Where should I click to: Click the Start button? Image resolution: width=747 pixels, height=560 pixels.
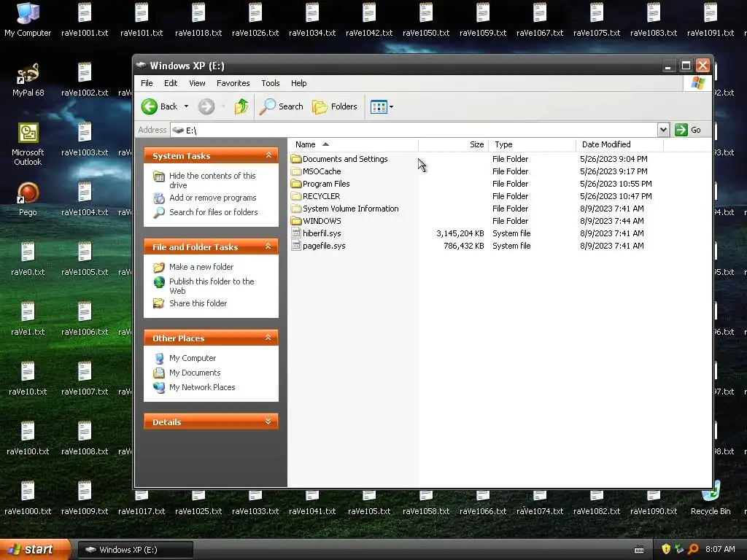[35, 550]
